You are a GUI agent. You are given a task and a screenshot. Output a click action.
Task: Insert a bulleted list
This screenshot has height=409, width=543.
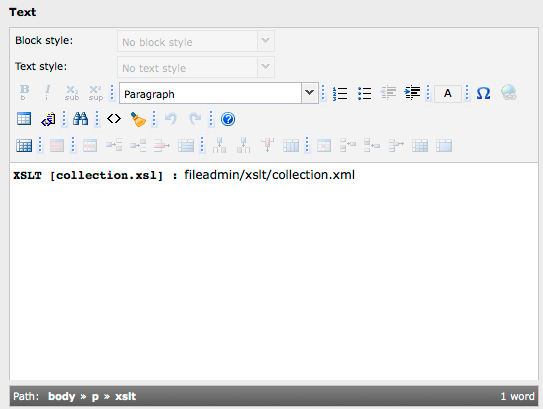(364, 93)
